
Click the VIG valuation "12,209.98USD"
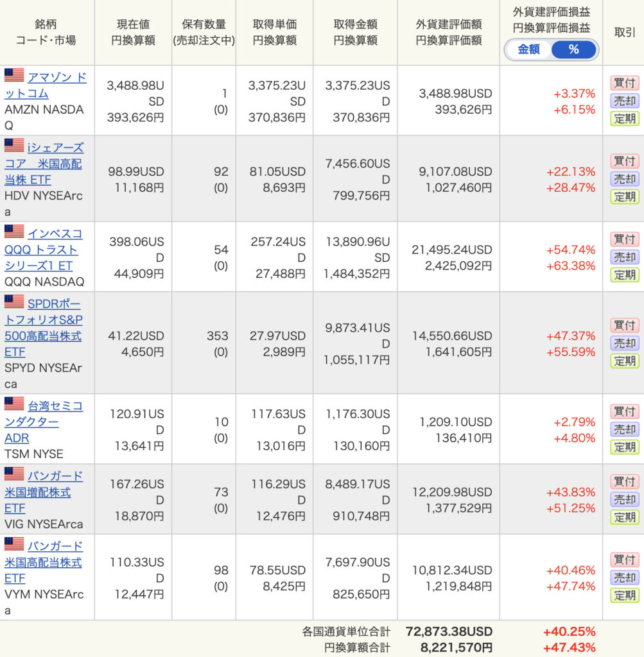click(x=452, y=492)
